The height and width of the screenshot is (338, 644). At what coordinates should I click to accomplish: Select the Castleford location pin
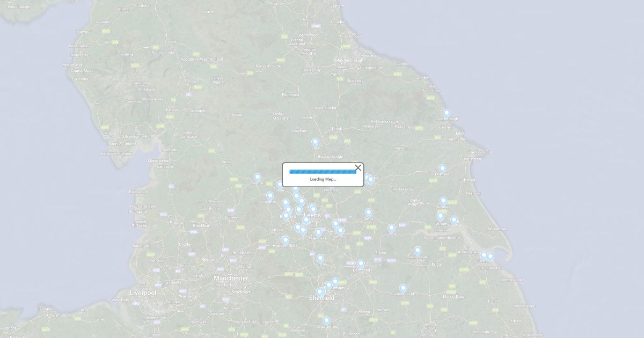pyautogui.click(x=336, y=224)
